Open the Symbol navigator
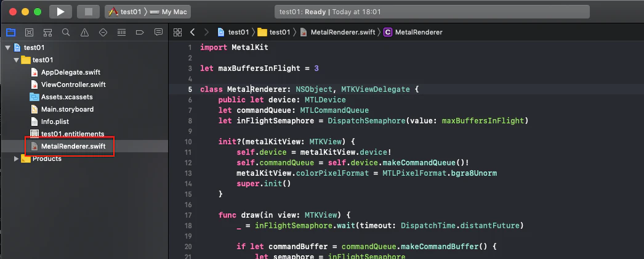This screenshot has width=644, height=259. tap(47, 32)
